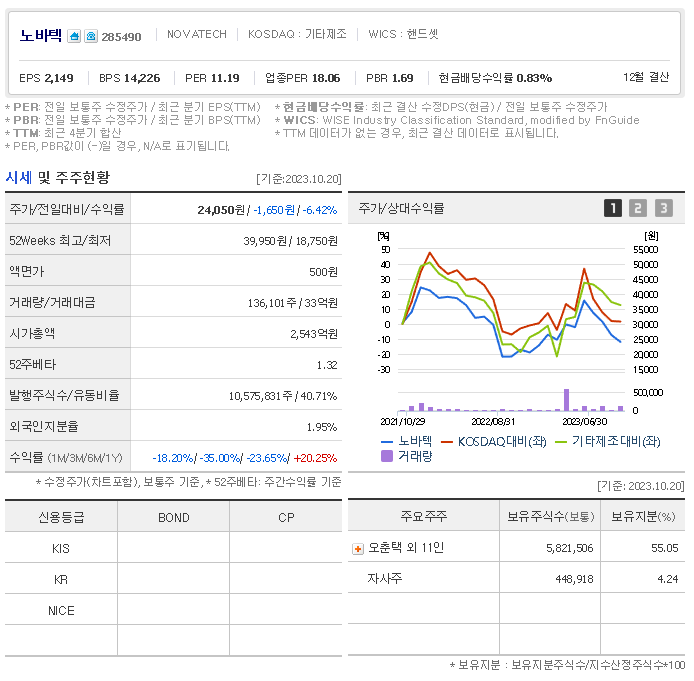Click the 시가총액 2,543억원 value

[314, 334]
